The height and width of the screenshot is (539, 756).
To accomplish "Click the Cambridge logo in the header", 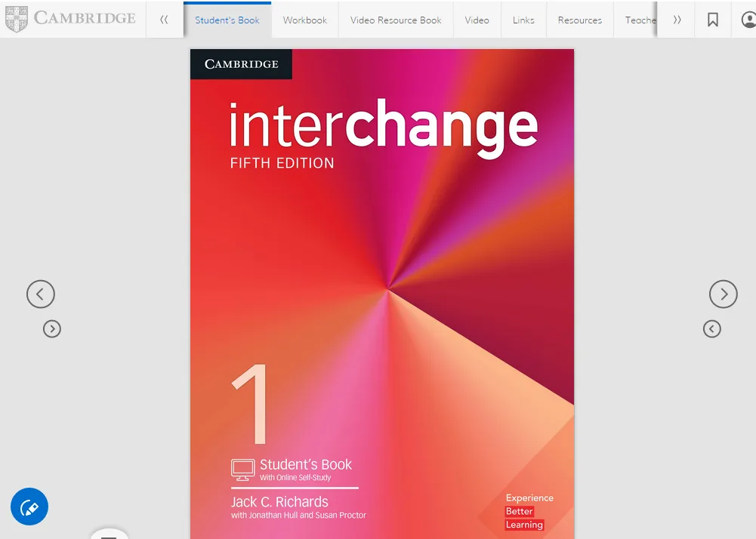I will click(x=70, y=20).
